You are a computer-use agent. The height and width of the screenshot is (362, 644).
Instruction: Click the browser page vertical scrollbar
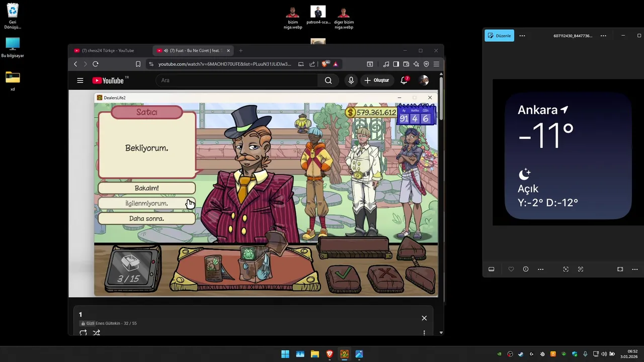(x=441, y=99)
